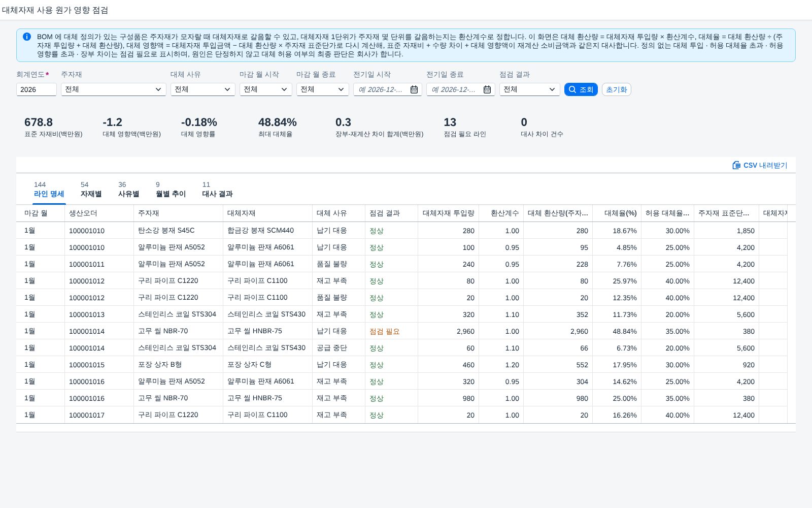Click the -0.18% 대체 영향률 KPI
Viewport: 812px width, 508px height.
click(x=199, y=127)
